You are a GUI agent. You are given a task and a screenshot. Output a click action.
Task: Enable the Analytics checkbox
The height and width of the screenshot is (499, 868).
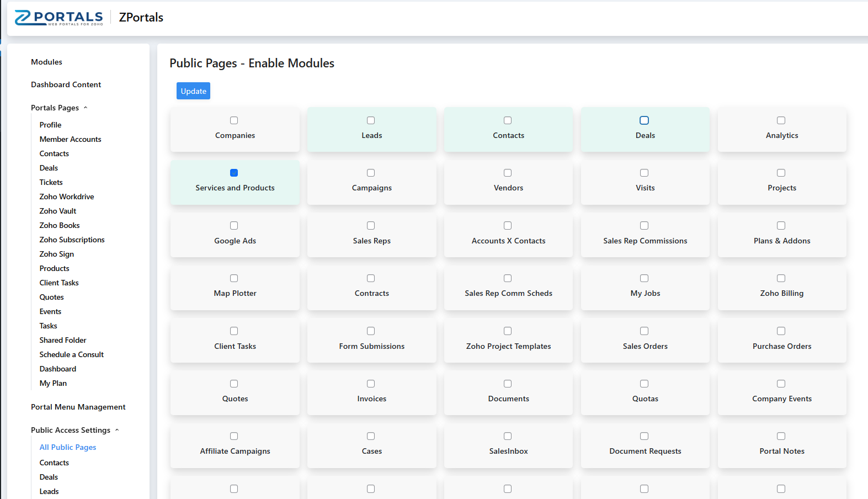tap(781, 120)
